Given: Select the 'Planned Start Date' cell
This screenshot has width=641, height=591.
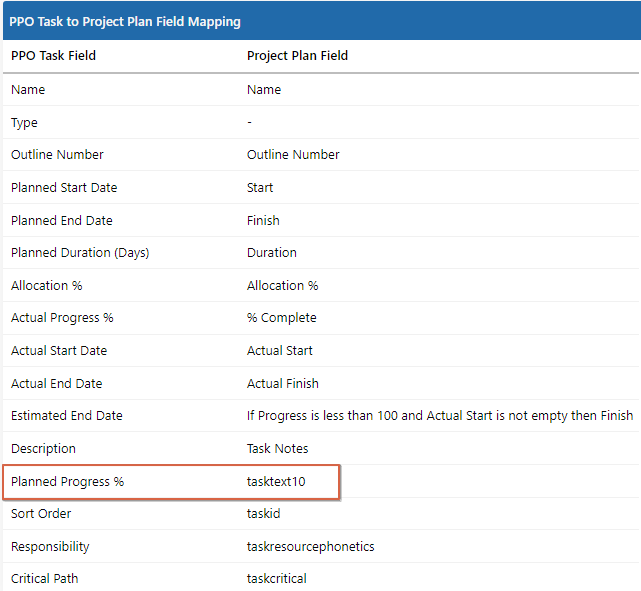Looking at the screenshot, I should coord(64,188).
